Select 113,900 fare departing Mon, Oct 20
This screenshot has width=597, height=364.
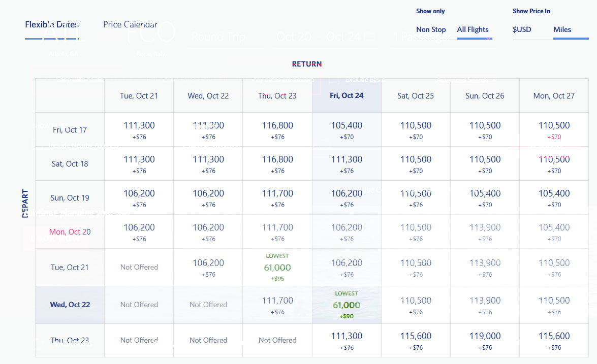pos(485,232)
